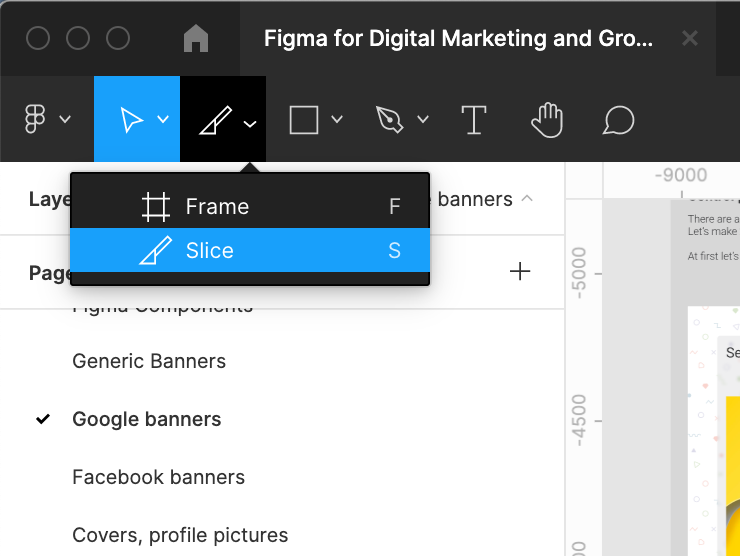
Task: Collapse the pages list chevron
Action: click(x=527, y=199)
